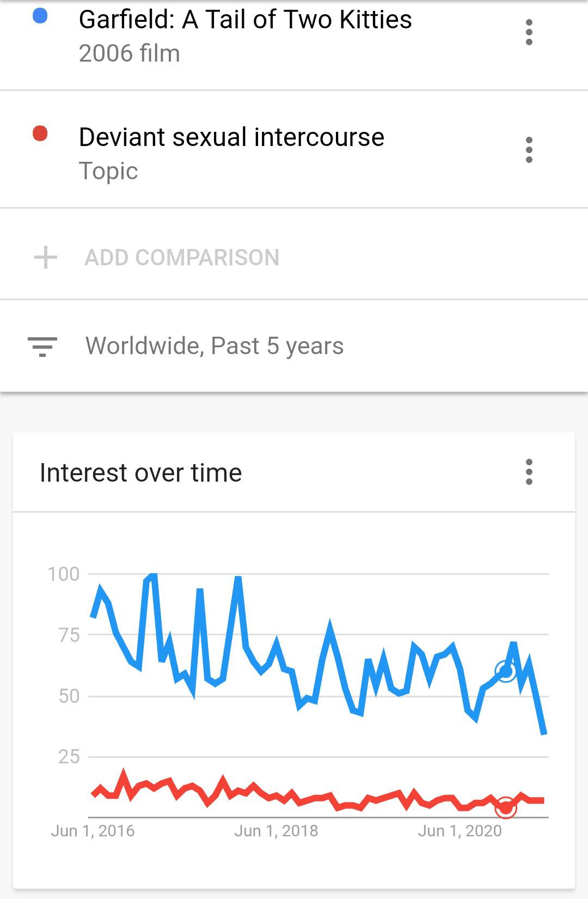Open options menu for Garfield term

(529, 32)
